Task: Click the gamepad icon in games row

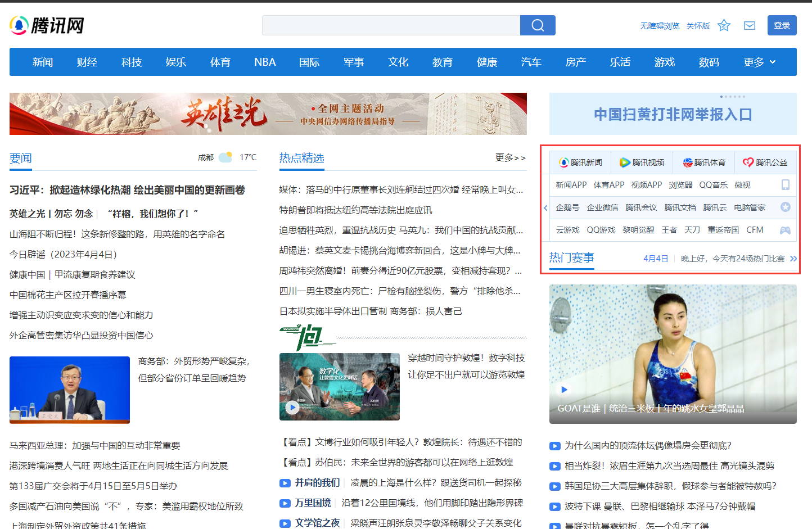Action: pyautogui.click(x=786, y=230)
